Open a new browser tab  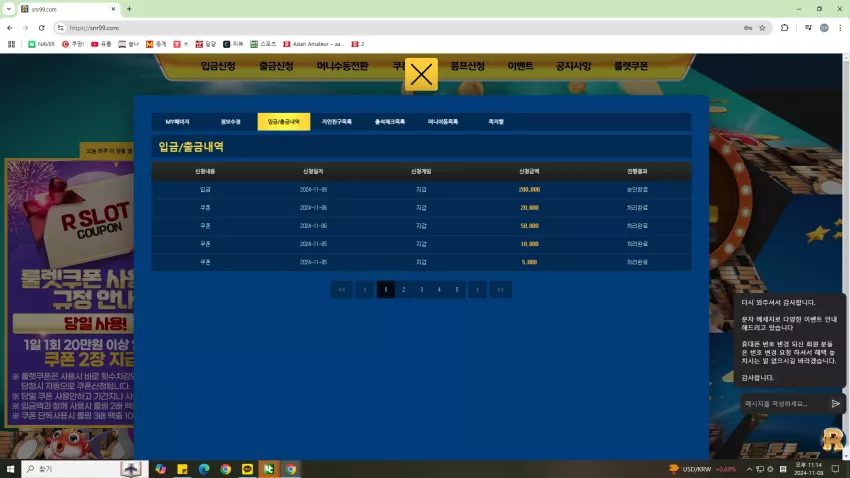[129, 9]
